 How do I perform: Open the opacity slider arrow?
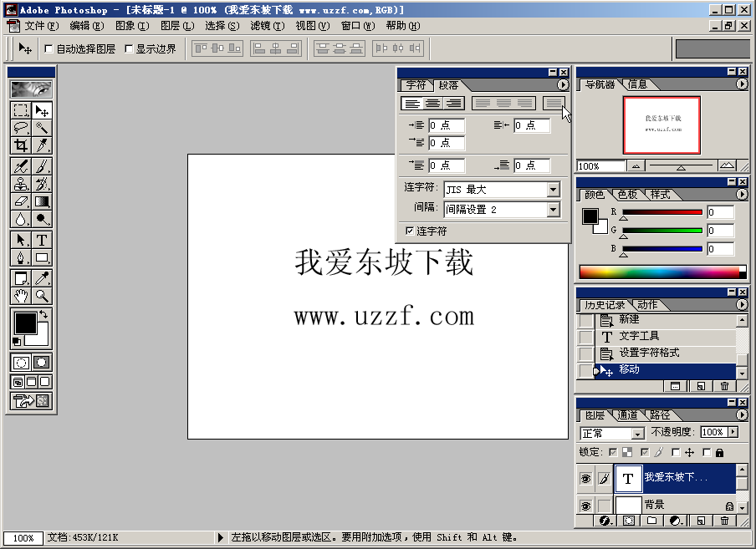pyautogui.click(x=733, y=432)
